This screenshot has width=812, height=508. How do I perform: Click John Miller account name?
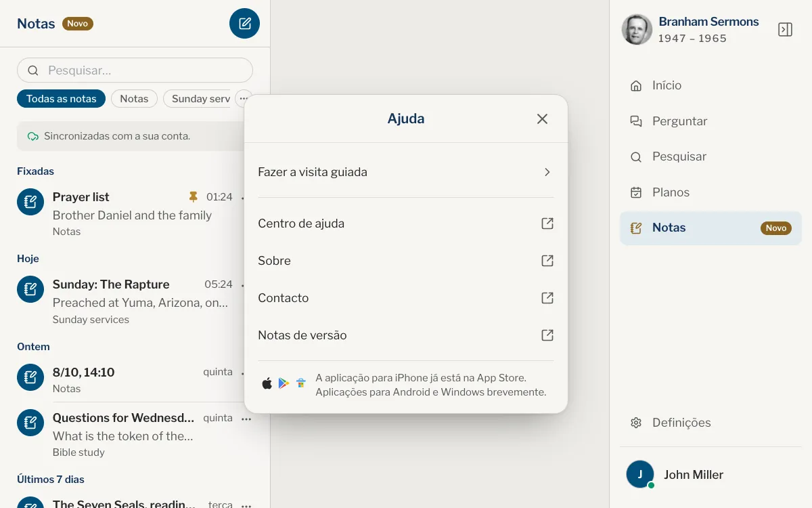pyautogui.click(x=694, y=475)
